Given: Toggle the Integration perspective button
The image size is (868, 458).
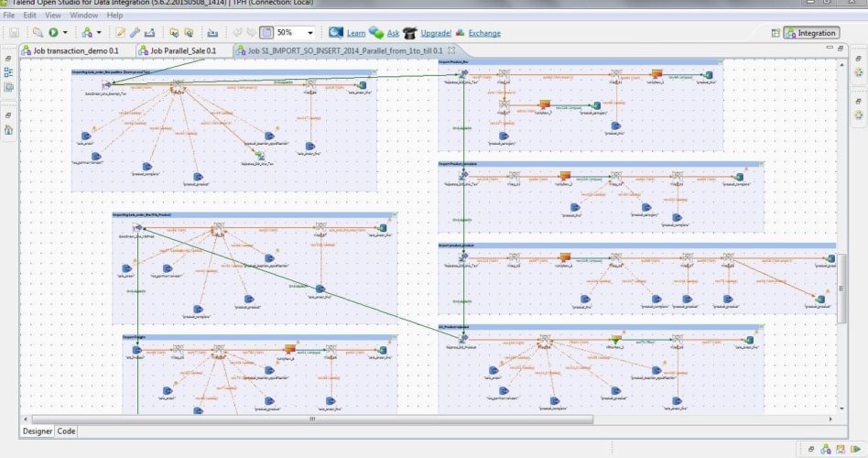Looking at the screenshot, I should (x=810, y=33).
